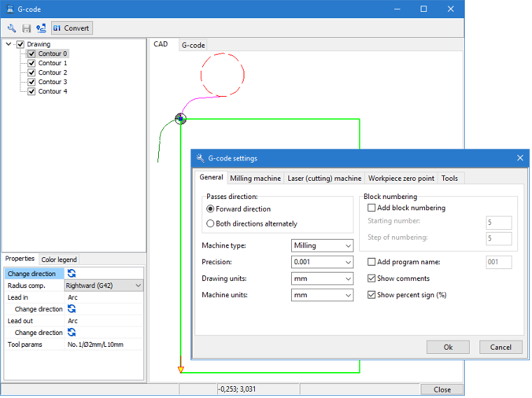Collapse the Drawing tree node

(9, 44)
